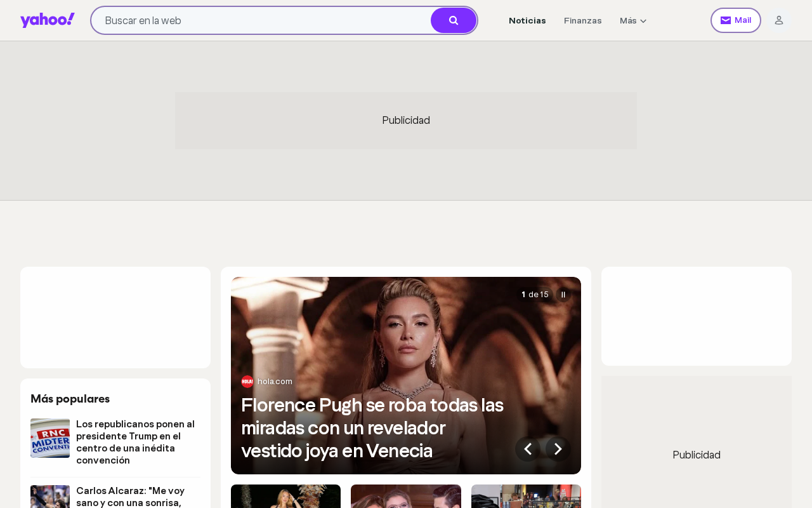Open the Noticias section

coord(527,20)
